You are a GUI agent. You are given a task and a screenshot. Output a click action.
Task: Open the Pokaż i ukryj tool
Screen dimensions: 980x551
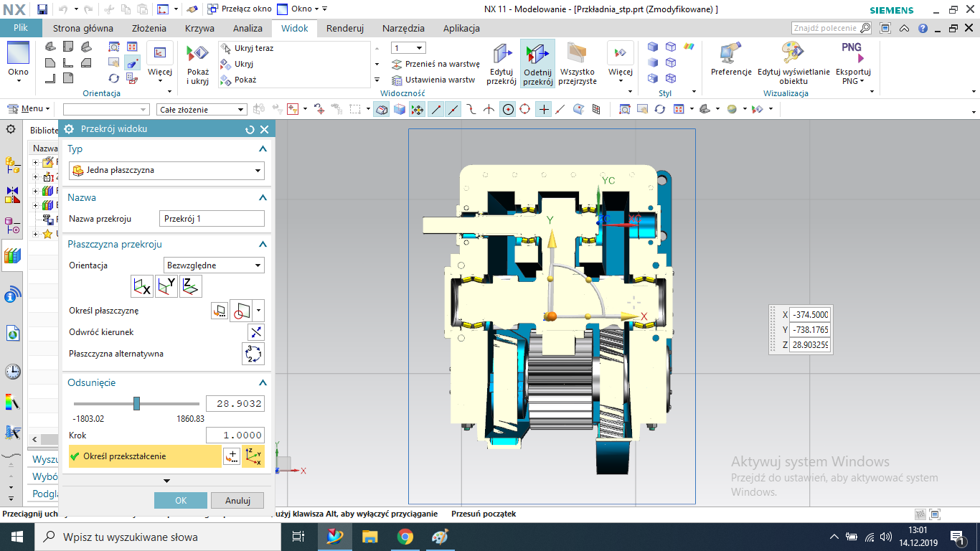[197, 65]
